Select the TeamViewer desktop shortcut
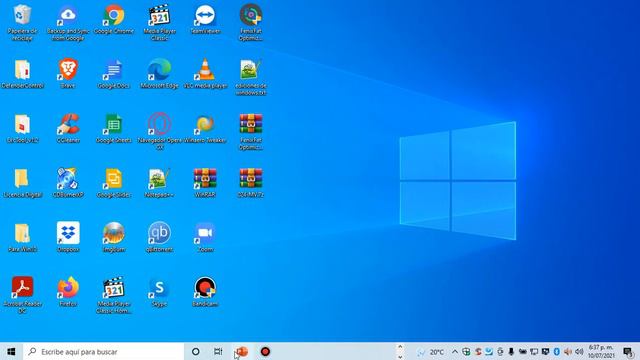 point(205,19)
